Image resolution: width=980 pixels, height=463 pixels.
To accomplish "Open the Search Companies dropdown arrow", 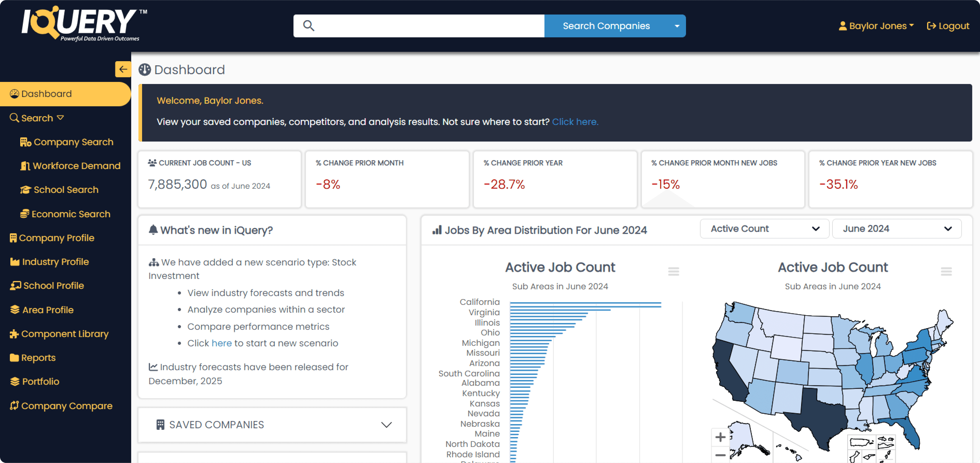I will [x=677, y=26].
